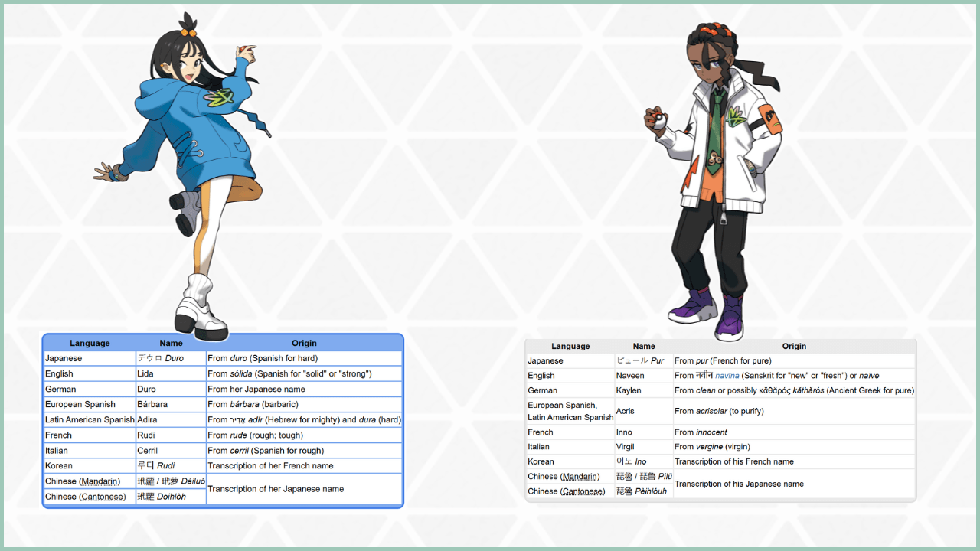Image resolution: width=980 pixels, height=551 pixels.
Task: Click "From acrisolar (to purify)" cell
Action: [794, 411]
